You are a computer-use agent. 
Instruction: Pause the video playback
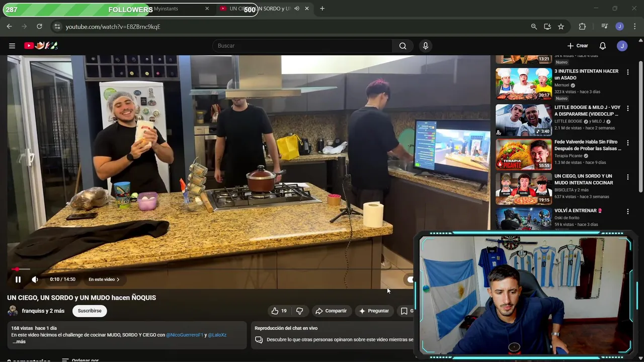(x=18, y=280)
